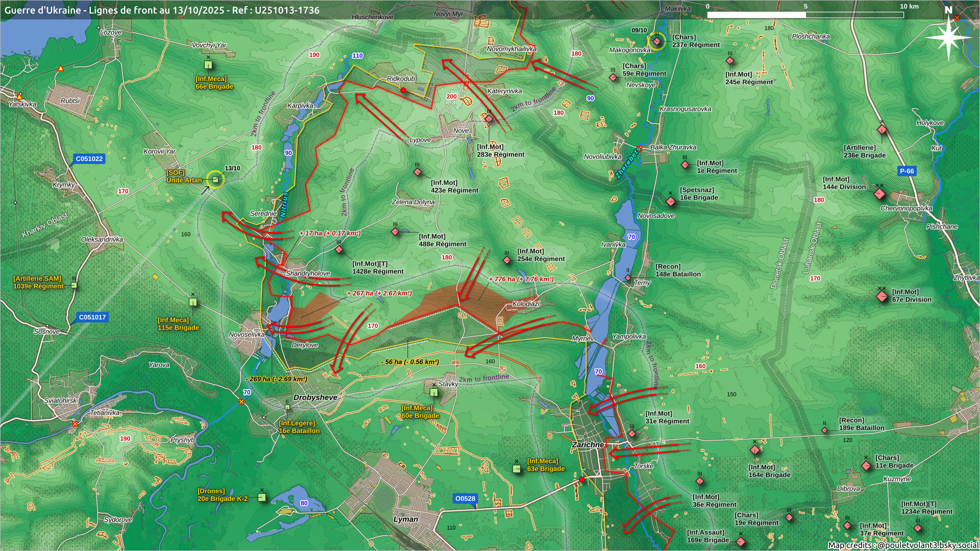
Task: Click the warning triangle at Yatskivka
Action: click(20, 96)
